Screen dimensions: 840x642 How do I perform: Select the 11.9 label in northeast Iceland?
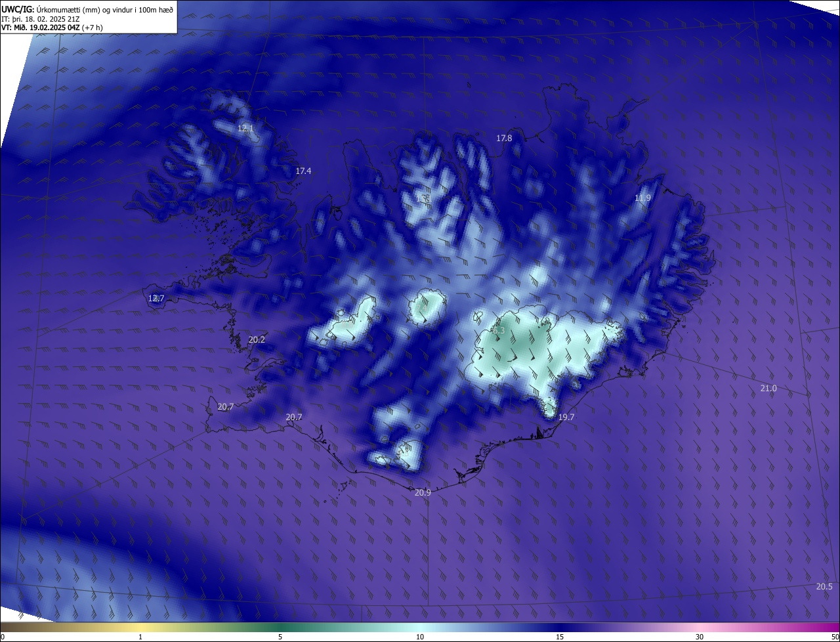(x=642, y=198)
